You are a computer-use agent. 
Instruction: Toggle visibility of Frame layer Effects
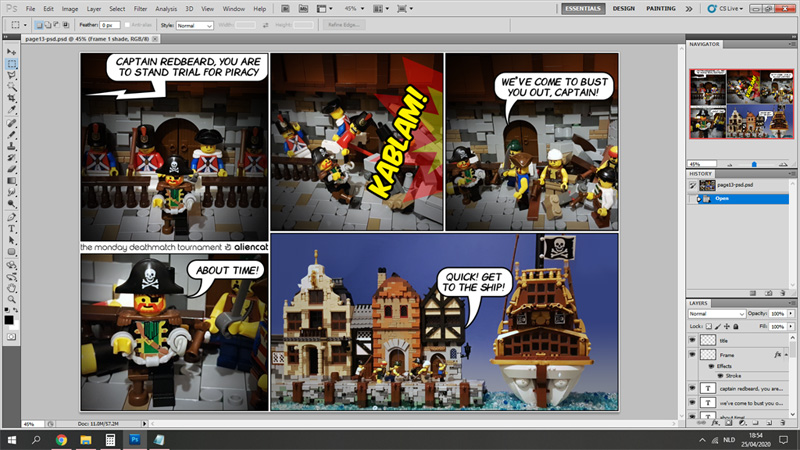(x=711, y=366)
